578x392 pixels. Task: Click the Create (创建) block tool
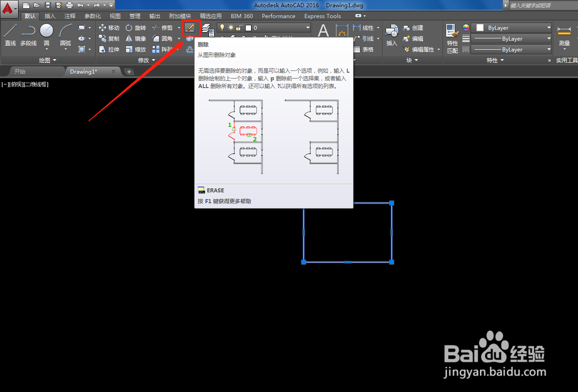(413, 28)
